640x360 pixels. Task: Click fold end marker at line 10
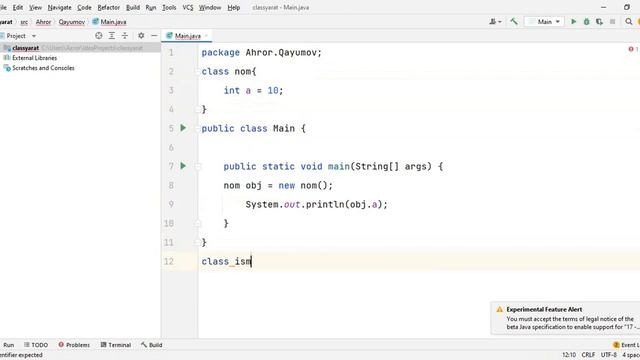(198, 223)
